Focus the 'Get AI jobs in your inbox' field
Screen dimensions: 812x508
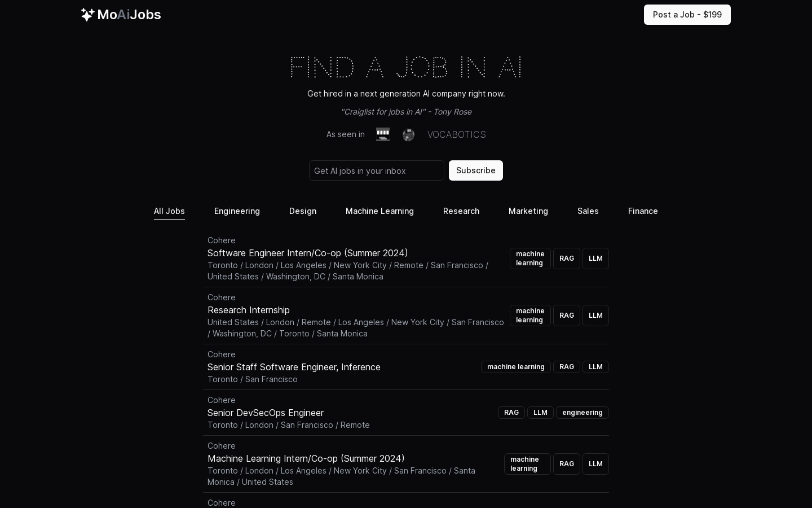377,170
